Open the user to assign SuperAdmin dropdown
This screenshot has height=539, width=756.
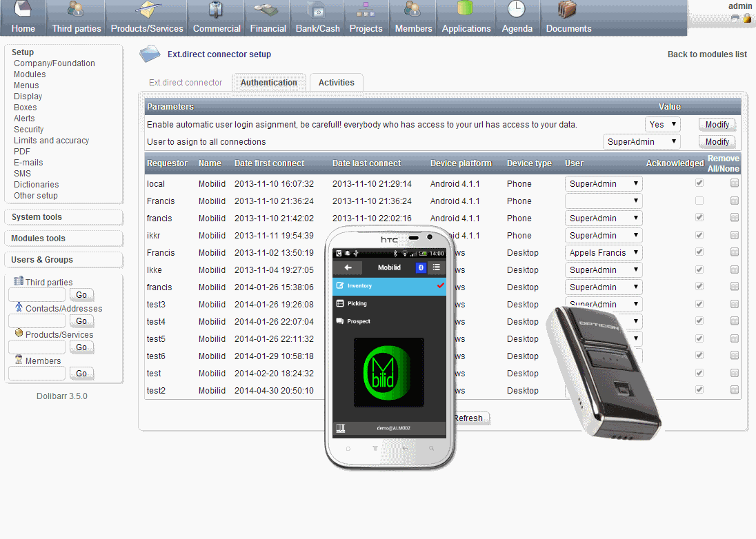pyautogui.click(x=641, y=141)
